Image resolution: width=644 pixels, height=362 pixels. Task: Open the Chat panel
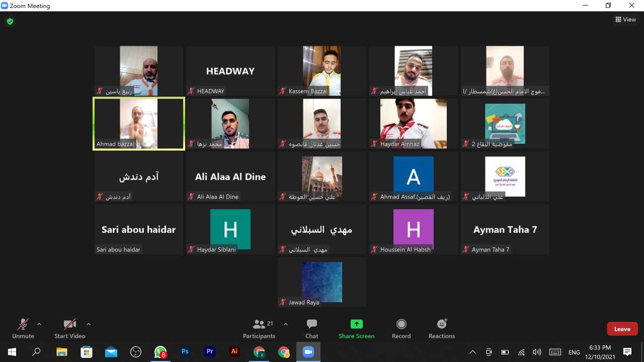(x=311, y=329)
